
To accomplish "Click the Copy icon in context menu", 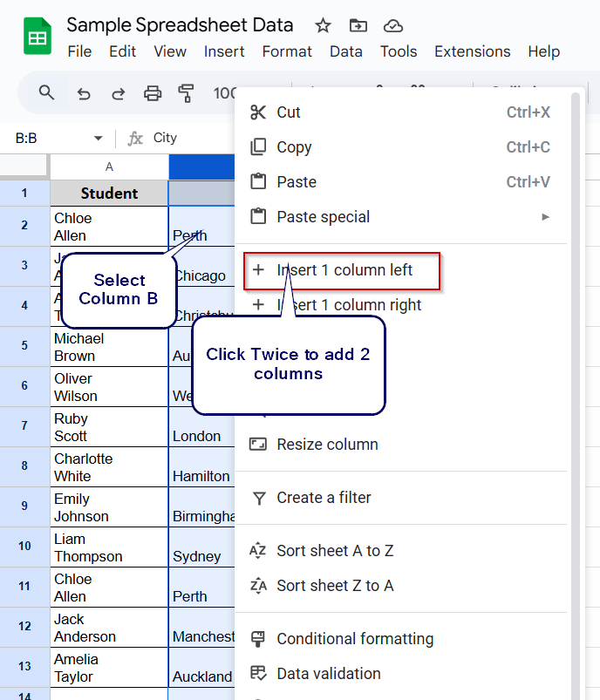I will (258, 146).
